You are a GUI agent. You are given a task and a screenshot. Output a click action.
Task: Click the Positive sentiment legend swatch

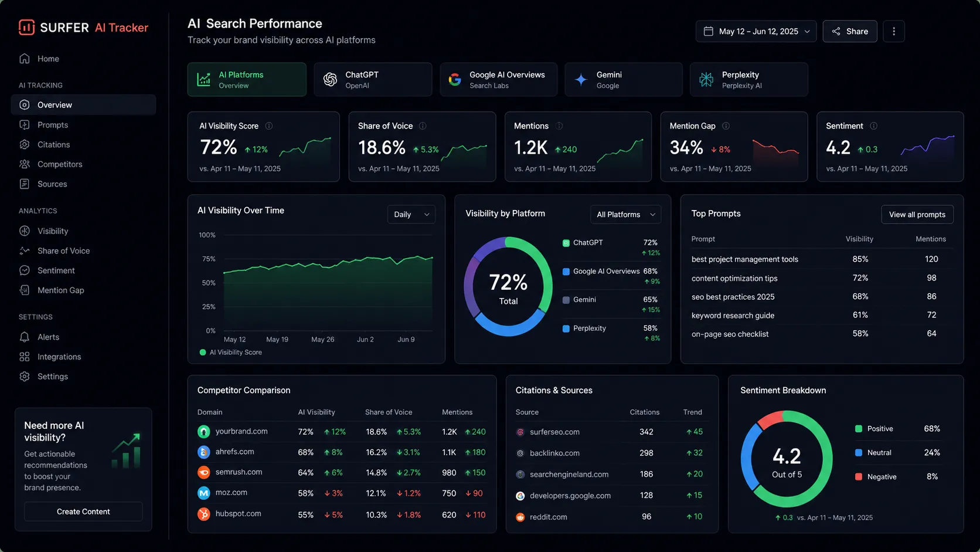click(x=859, y=429)
